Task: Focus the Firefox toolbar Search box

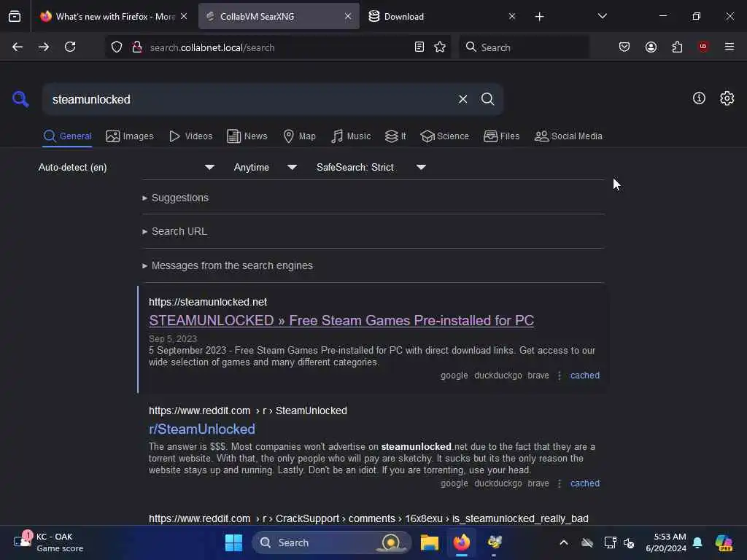Action: click(x=524, y=47)
